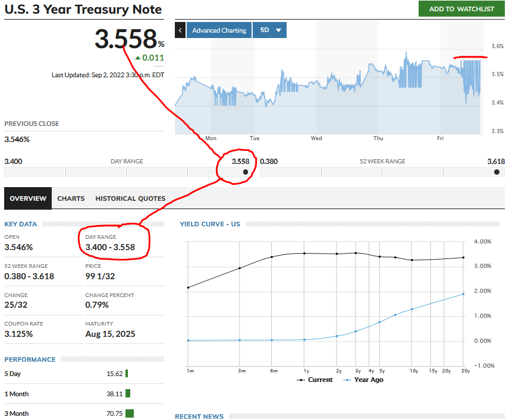Click the 52 week range marker dot
Viewport: 509px width, 420px height.
pyautogui.click(x=497, y=172)
